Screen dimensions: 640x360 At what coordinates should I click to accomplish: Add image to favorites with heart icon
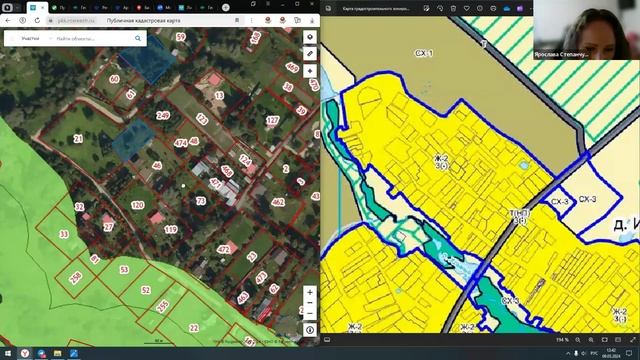point(467,8)
